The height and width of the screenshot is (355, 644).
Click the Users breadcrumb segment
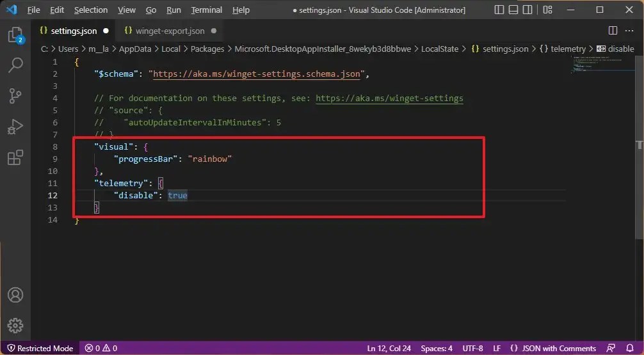(68, 49)
